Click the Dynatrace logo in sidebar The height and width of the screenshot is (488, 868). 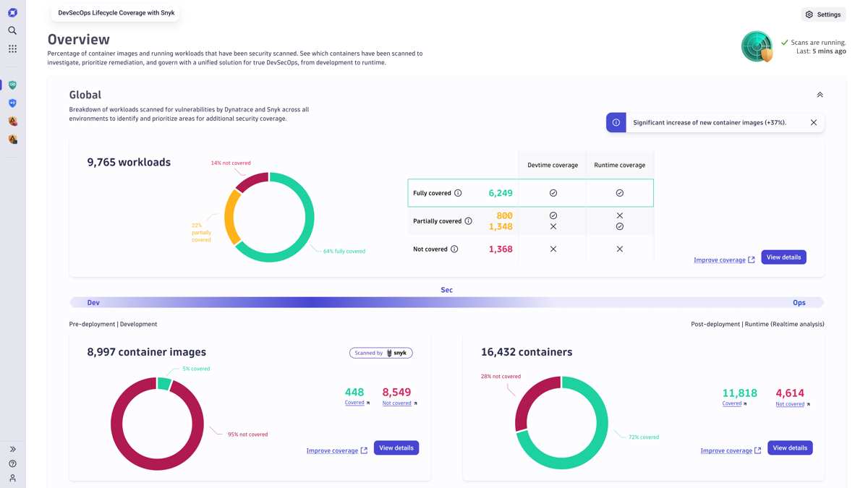(12, 12)
